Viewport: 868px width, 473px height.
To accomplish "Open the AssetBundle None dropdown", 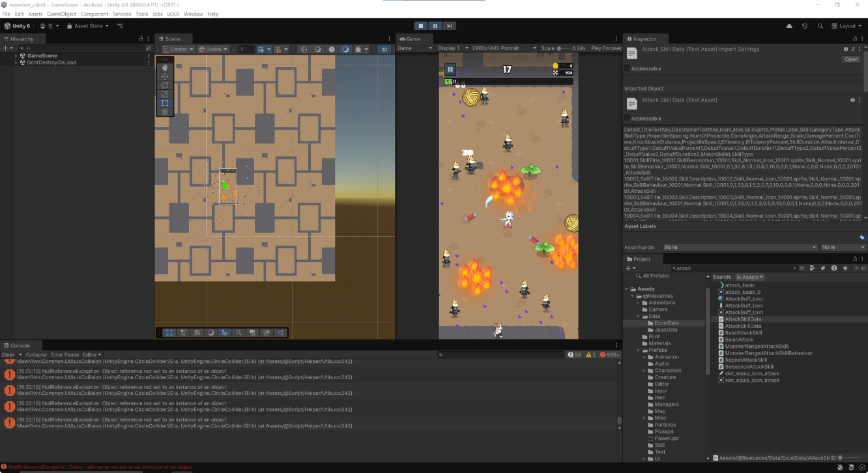I will coord(740,248).
